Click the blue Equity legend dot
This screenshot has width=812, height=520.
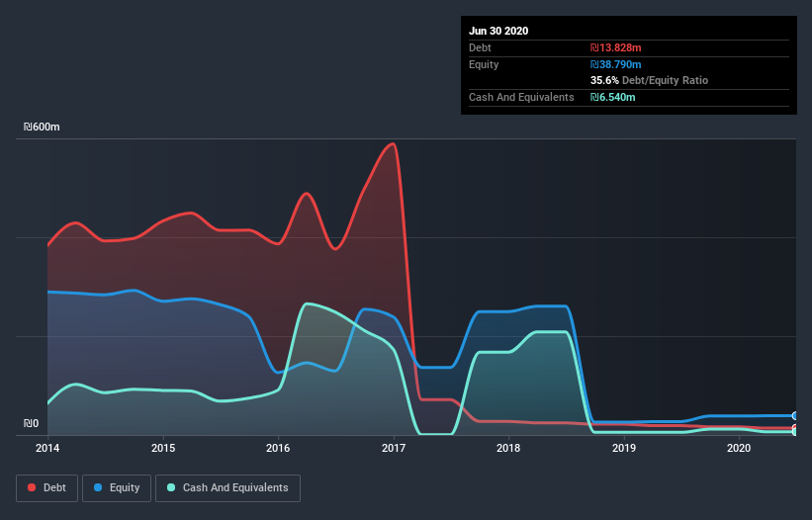click(x=98, y=487)
